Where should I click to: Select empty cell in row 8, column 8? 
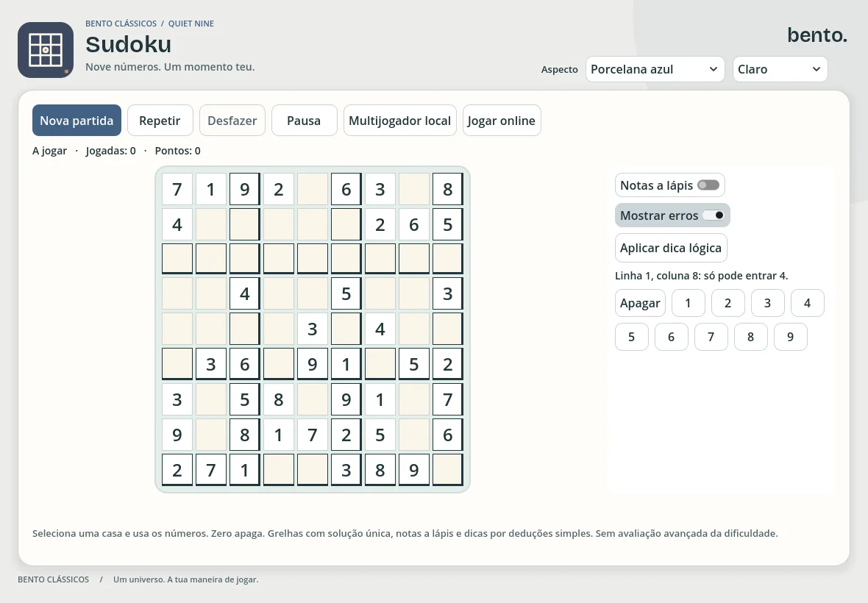coord(414,435)
